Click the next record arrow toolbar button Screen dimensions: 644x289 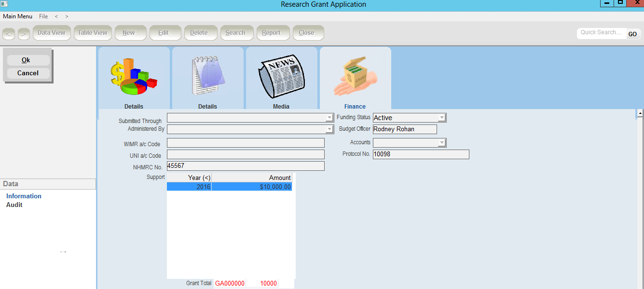(x=24, y=34)
